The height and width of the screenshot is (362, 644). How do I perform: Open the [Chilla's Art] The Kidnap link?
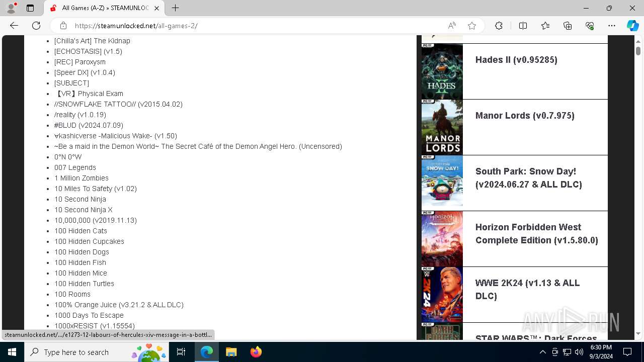92,41
